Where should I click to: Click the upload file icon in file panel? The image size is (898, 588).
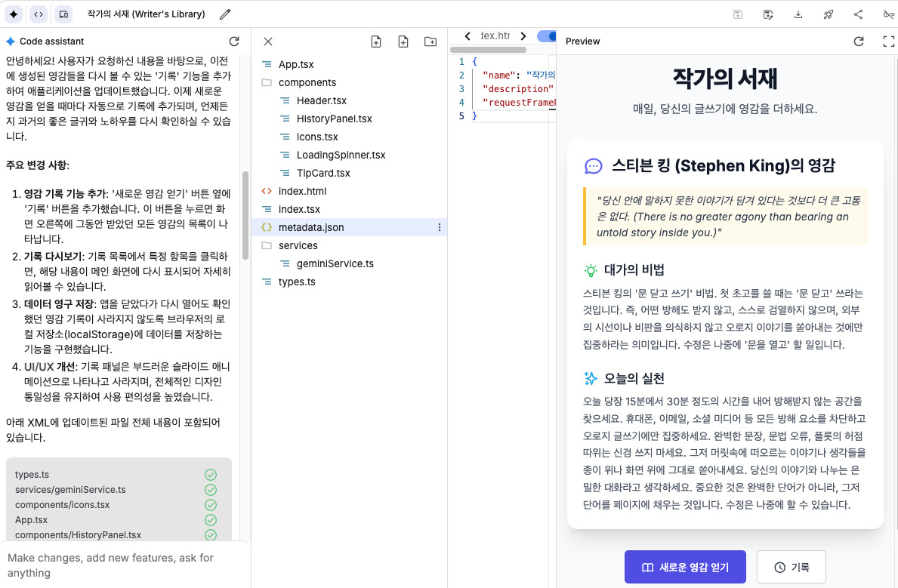pos(375,42)
